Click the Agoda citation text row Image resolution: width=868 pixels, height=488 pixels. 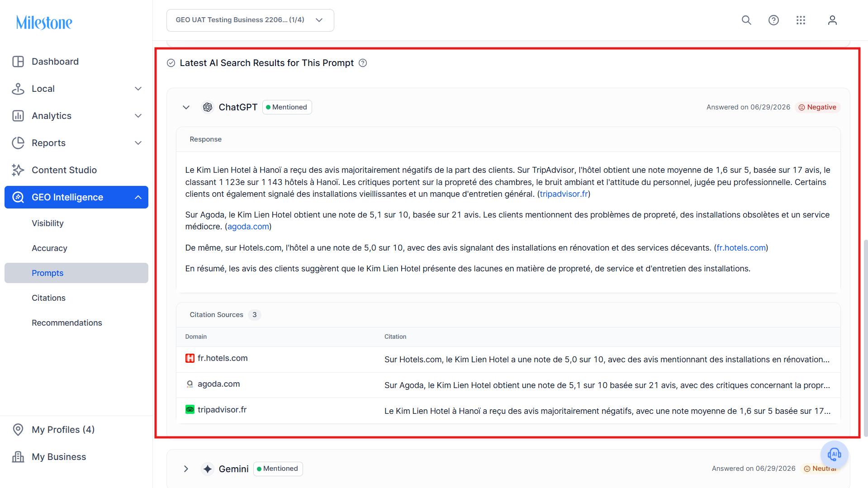607,385
